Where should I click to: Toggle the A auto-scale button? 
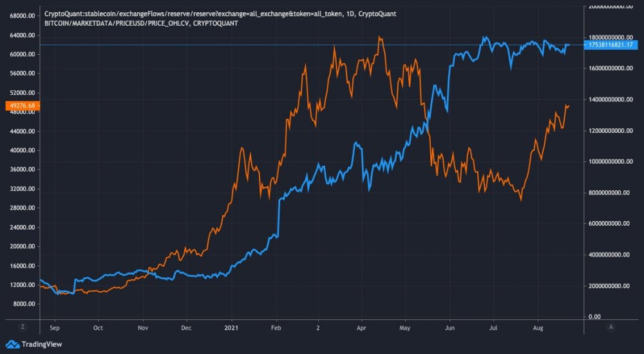coord(610,327)
